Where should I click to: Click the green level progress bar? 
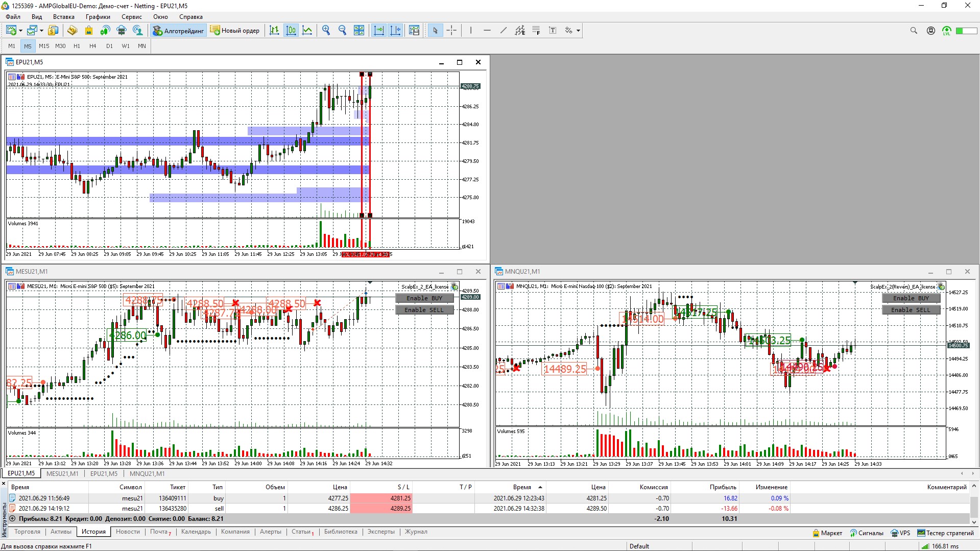[966, 31]
